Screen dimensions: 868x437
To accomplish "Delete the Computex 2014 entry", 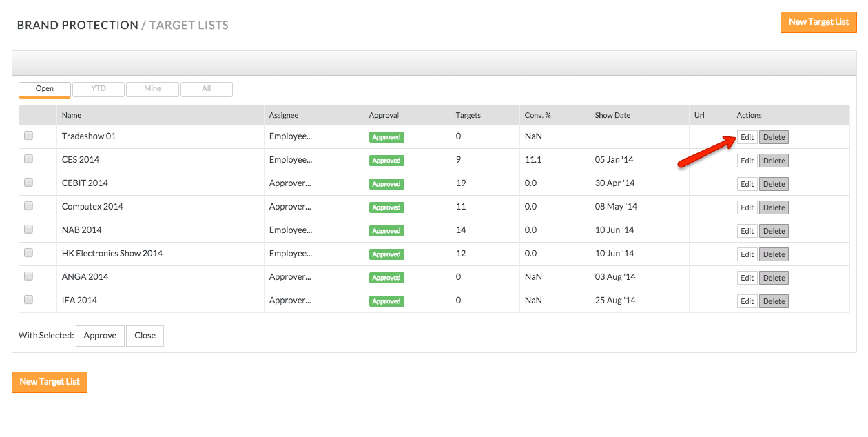I will [774, 207].
